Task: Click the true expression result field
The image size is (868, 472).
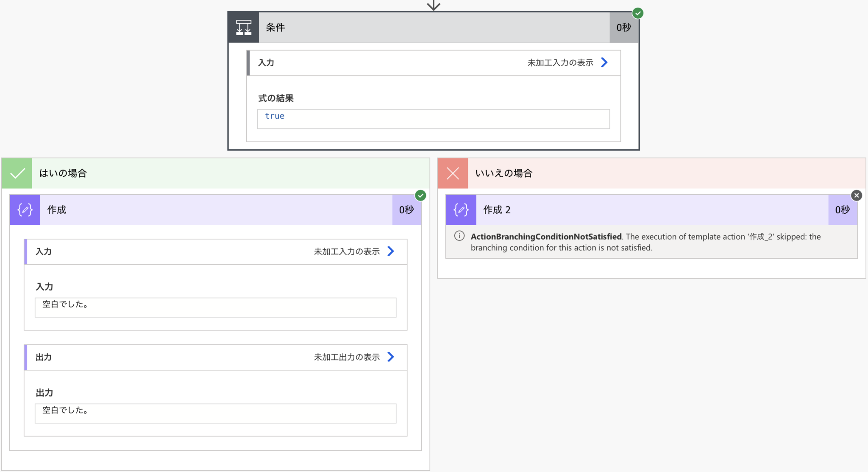Action: pyautogui.click(x=432, y=119)
